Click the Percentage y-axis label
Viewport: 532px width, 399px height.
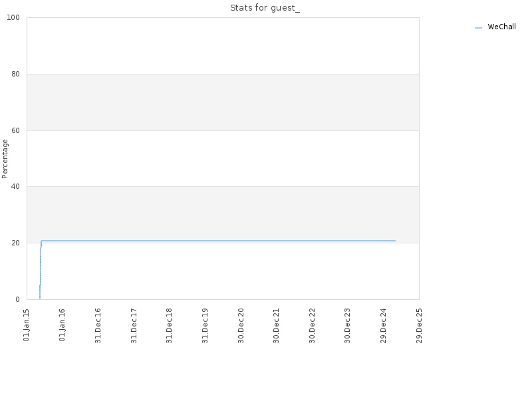pos(5,159)
